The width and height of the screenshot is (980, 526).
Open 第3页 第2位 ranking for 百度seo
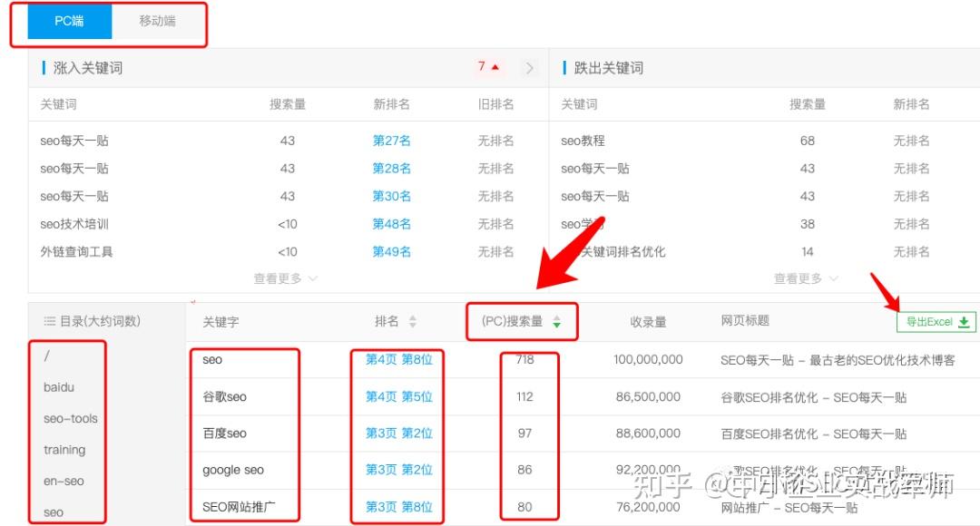398,433
